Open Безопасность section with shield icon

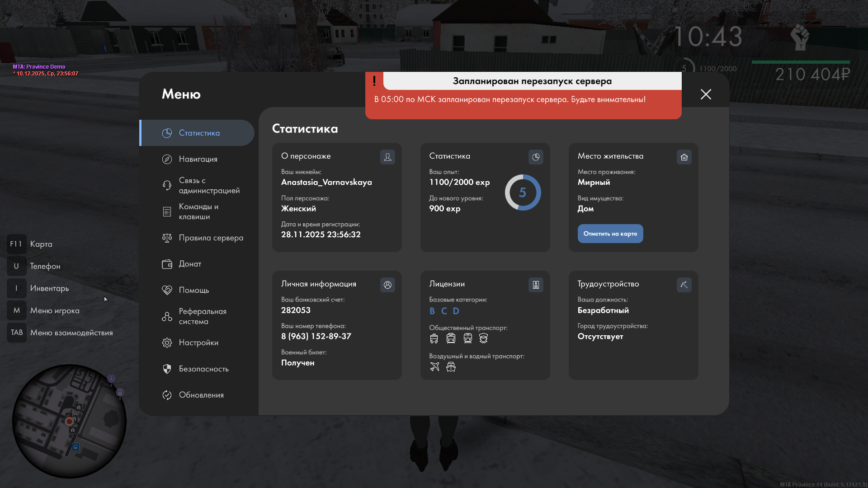pyautogui.click(x=203, y=369)
